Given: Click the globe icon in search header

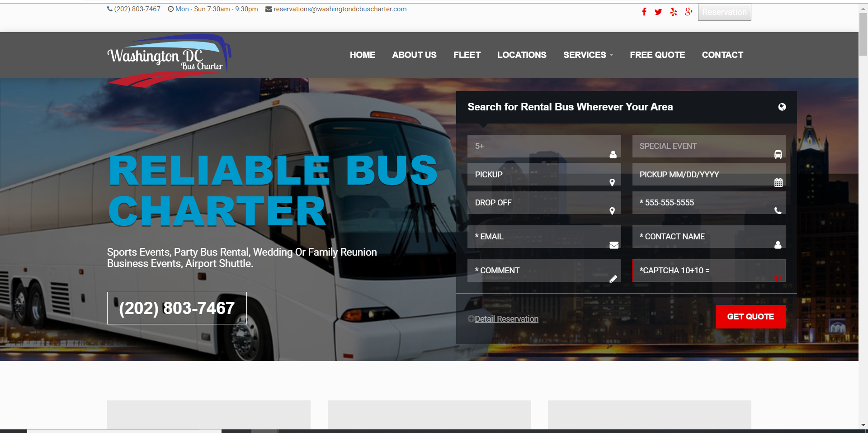Looking at the screenshot, I should tap(782, 107).
